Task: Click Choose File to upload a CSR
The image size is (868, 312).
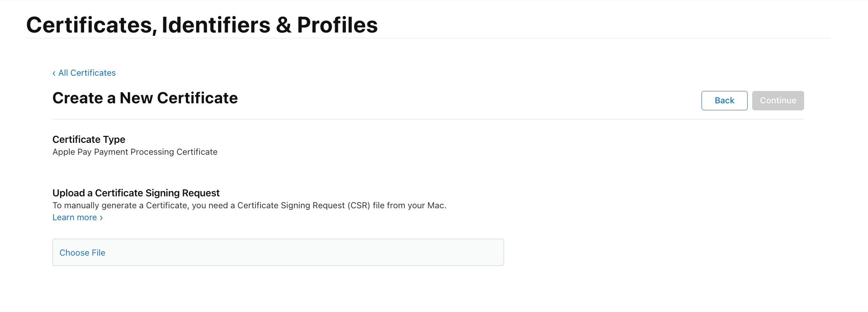Action: coord(82,253)
